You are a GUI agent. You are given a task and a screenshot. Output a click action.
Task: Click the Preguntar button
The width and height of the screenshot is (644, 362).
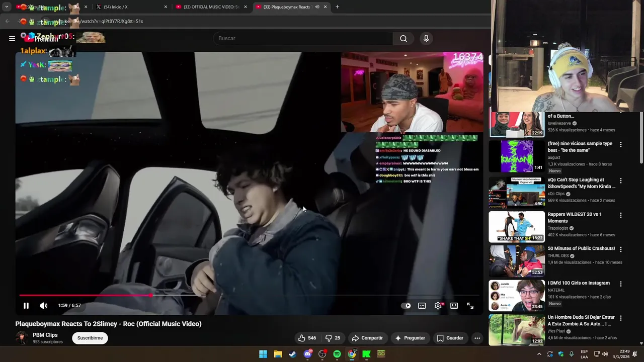click(x=410, y=338)
